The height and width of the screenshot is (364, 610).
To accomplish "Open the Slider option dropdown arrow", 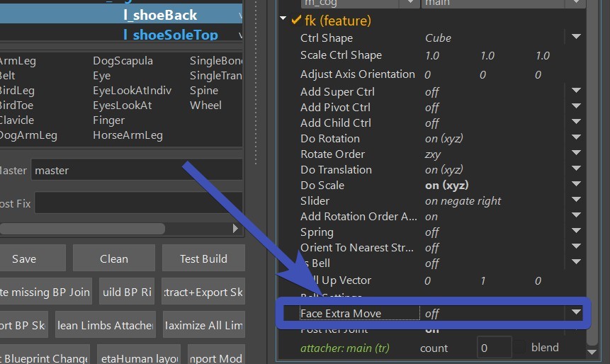I will click(x=576, y=200).
